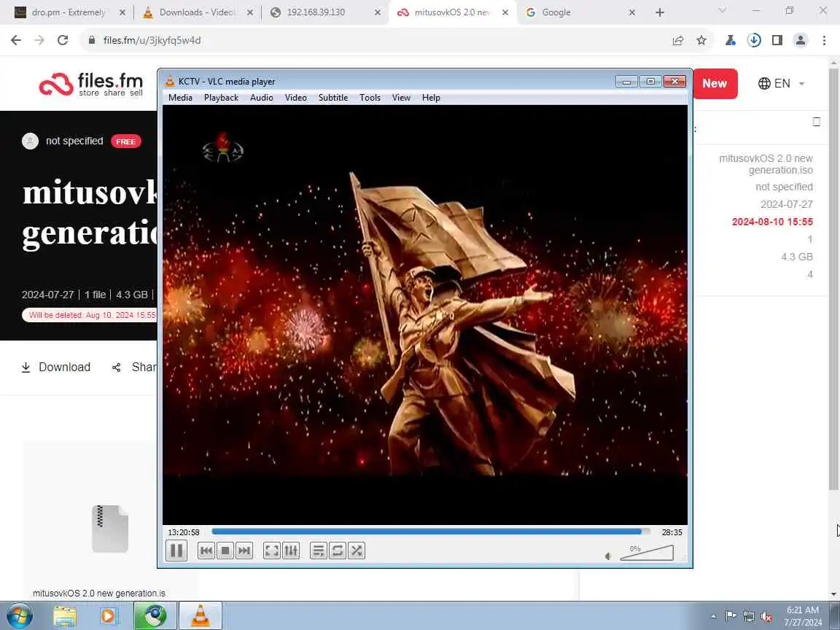
Task: Open the VLC Media menu
Action: tap(180, 98)
